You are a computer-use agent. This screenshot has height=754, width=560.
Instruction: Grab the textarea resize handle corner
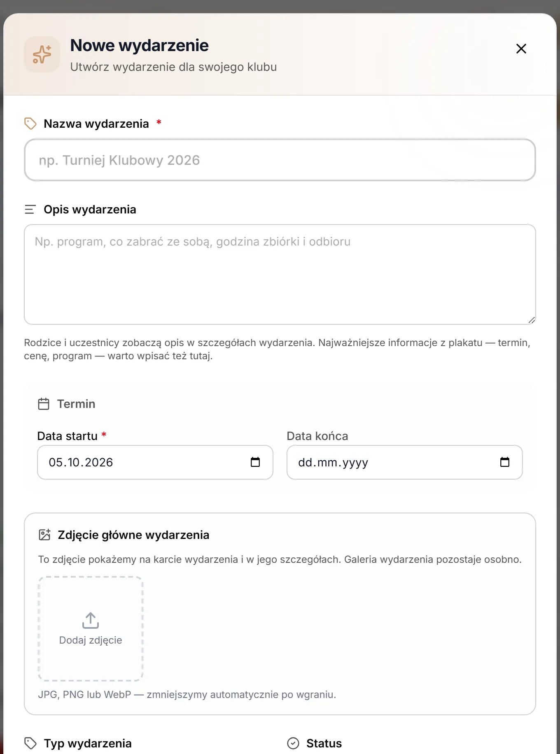pos(532,320)
